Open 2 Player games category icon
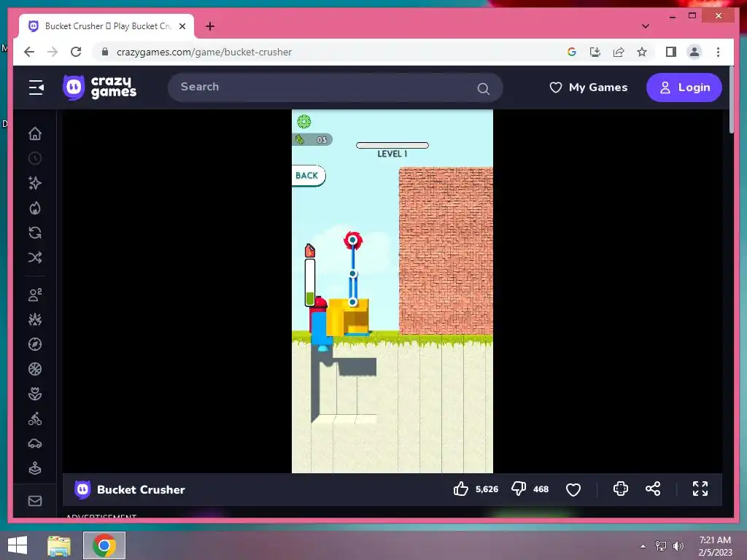Screen dimensions: 747x560 [35, 295]
